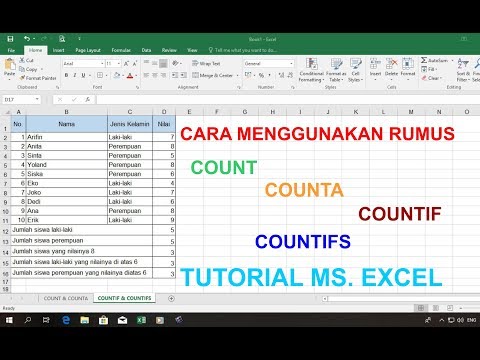Switch to the Review tab
Viewport: 480px width, 360px height.
169,50
